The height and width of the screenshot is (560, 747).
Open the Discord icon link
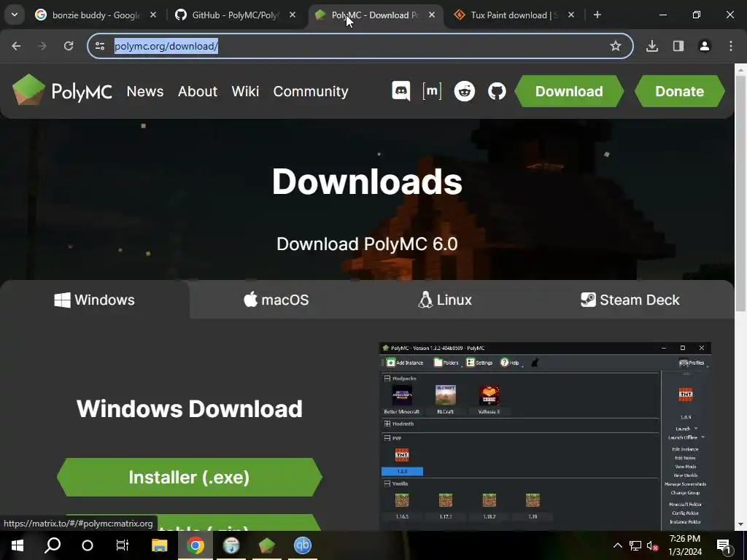[400, 90]
